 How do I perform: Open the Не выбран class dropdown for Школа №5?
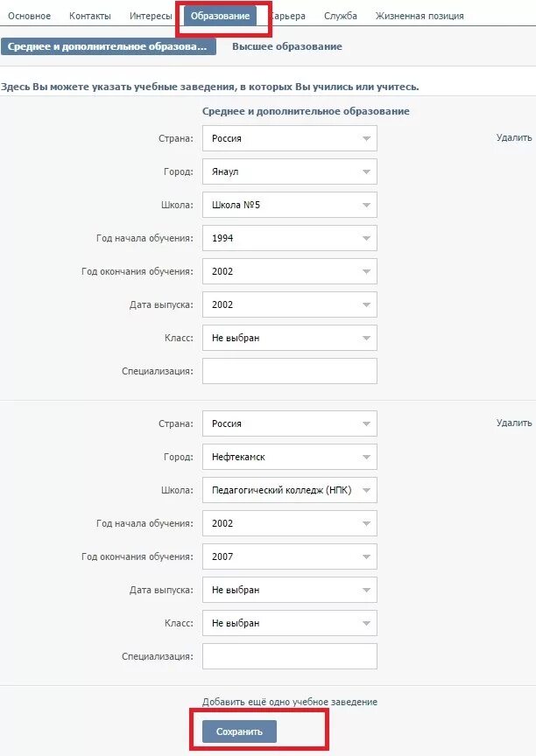[x=289, y=338]
